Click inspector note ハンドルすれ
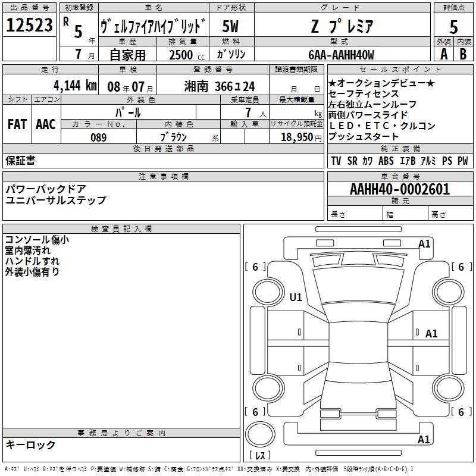 (x=32, y=261)
